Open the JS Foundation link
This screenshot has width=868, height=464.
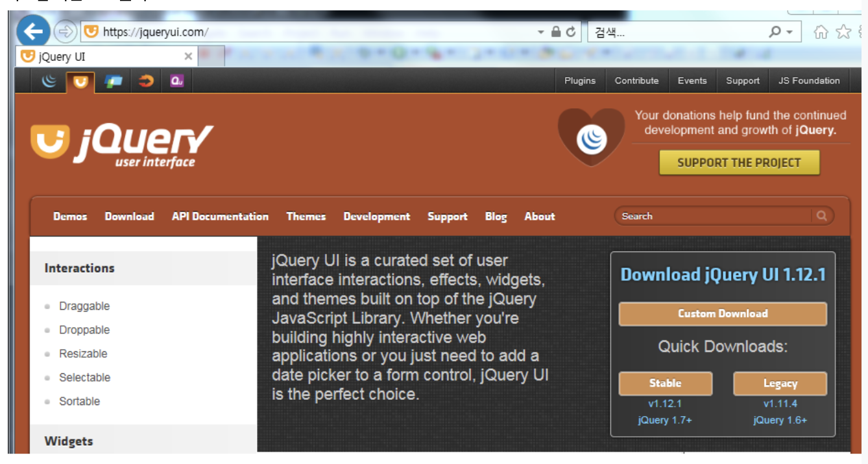809,81
